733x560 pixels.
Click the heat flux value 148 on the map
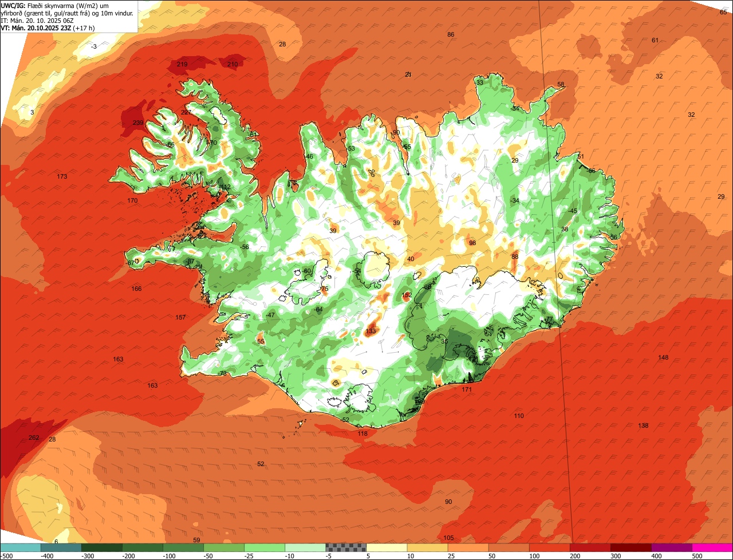(663, 357)
